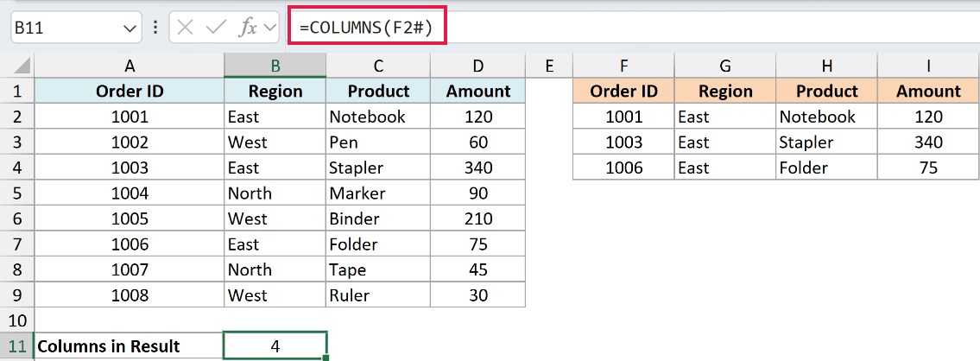Select the amount cell showing 60

click(478, 142)
